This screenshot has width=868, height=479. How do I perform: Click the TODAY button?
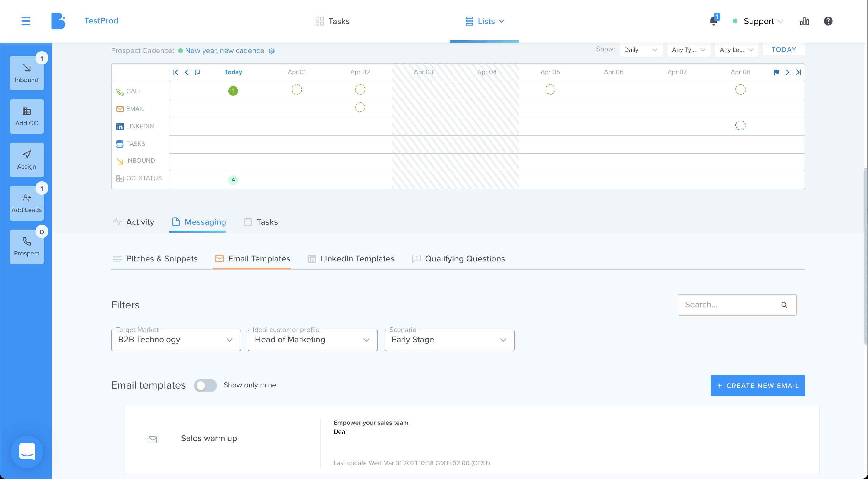tap(783, 49)
